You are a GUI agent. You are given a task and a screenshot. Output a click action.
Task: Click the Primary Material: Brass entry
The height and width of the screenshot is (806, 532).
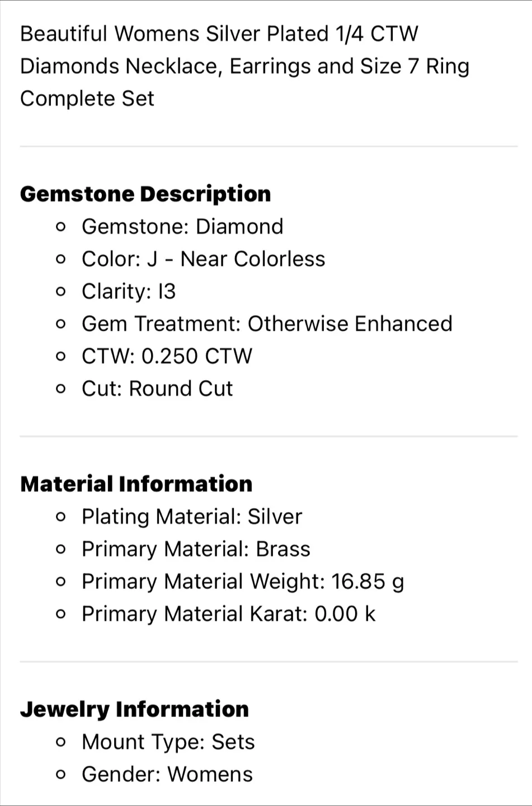pos(196,549)
